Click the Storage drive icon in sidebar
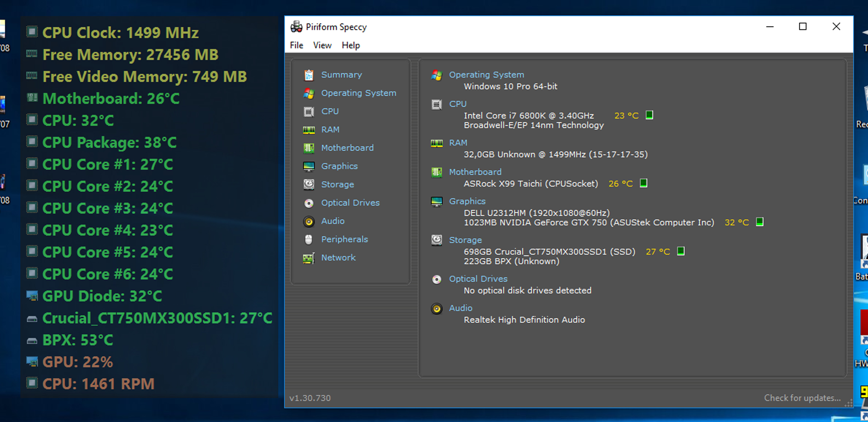The height and width of the screenshot is (422, 868). [x=309, y=185]
